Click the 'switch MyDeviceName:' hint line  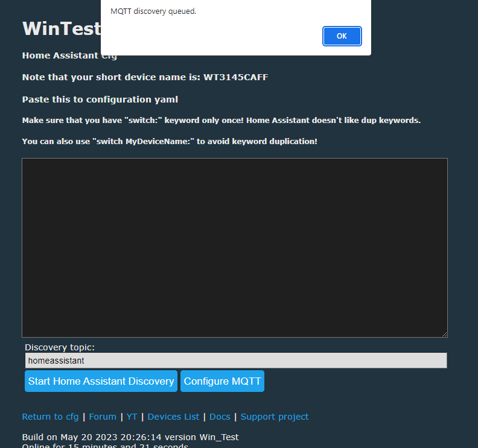tap(170, 141)
